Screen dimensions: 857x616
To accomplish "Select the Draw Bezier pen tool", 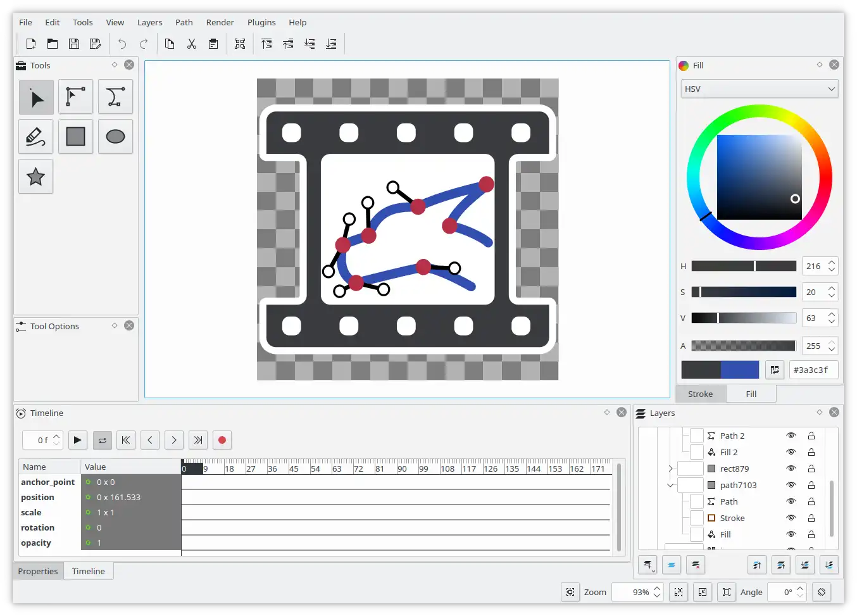I will click(115, 97).
